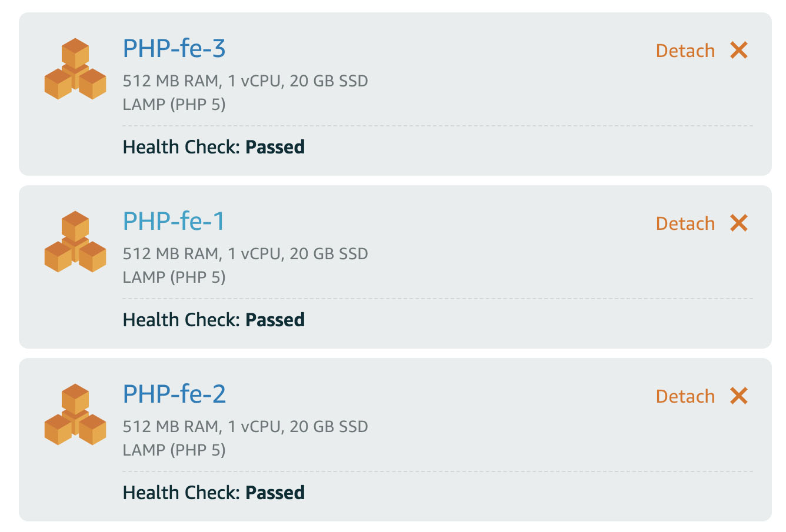Click the PHP-fe-3 instance cubes icon

[75, 69]
